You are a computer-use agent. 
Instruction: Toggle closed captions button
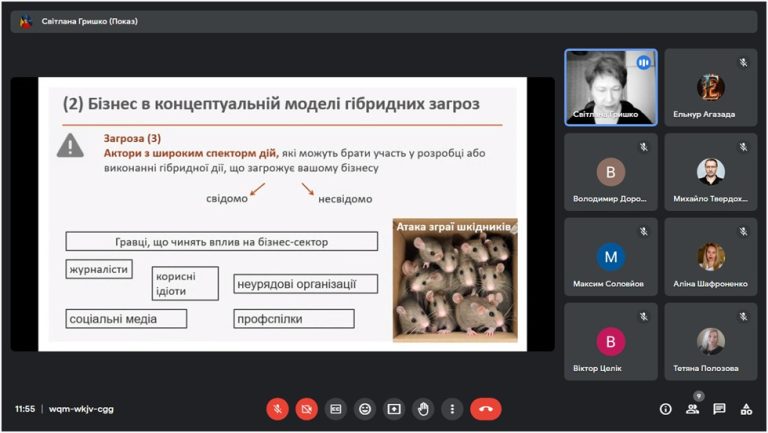click(336, 409)
